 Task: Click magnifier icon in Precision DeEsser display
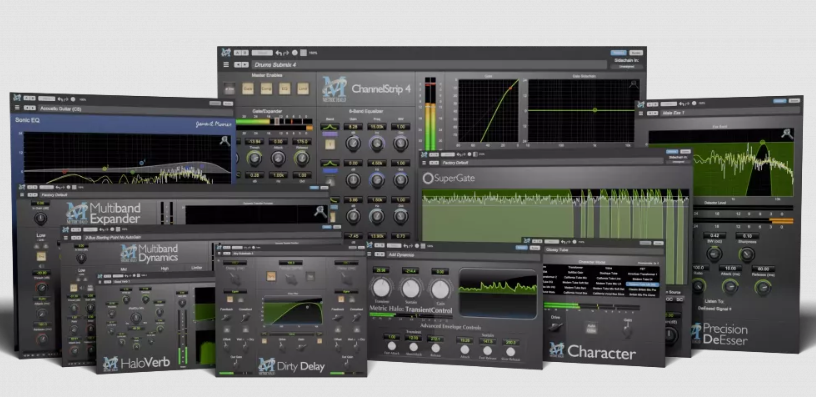pos(786,134)
